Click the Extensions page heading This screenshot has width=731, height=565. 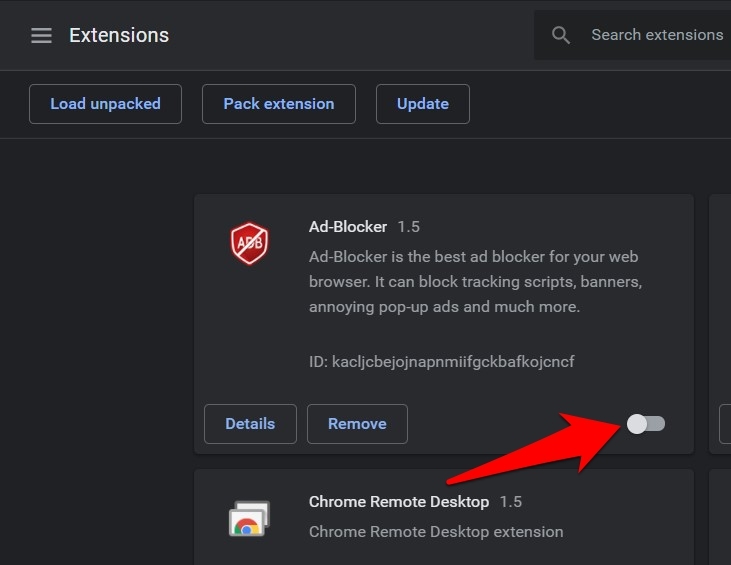click(x=119, y=36)
